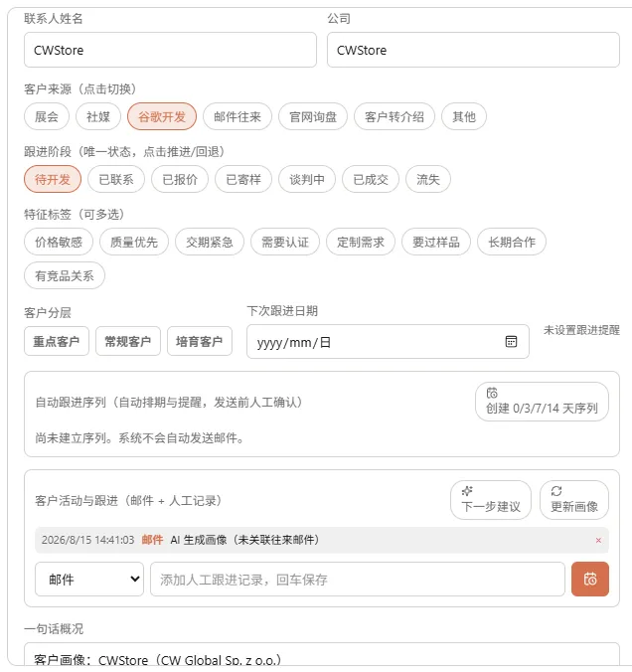Click the orange 邮件 label in activity row
The height and width of the screenshot is (672, 632).
click(x=152, y=540)
